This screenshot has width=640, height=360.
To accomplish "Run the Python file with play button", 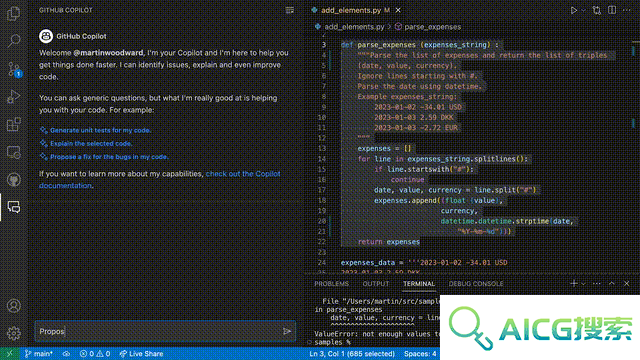I will tap(573, 11).
